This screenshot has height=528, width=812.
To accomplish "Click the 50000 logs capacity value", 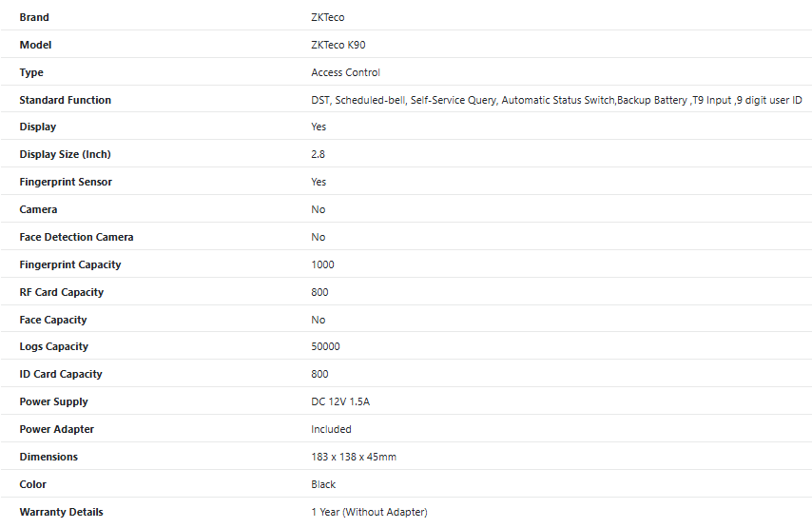I will [325, 346].
